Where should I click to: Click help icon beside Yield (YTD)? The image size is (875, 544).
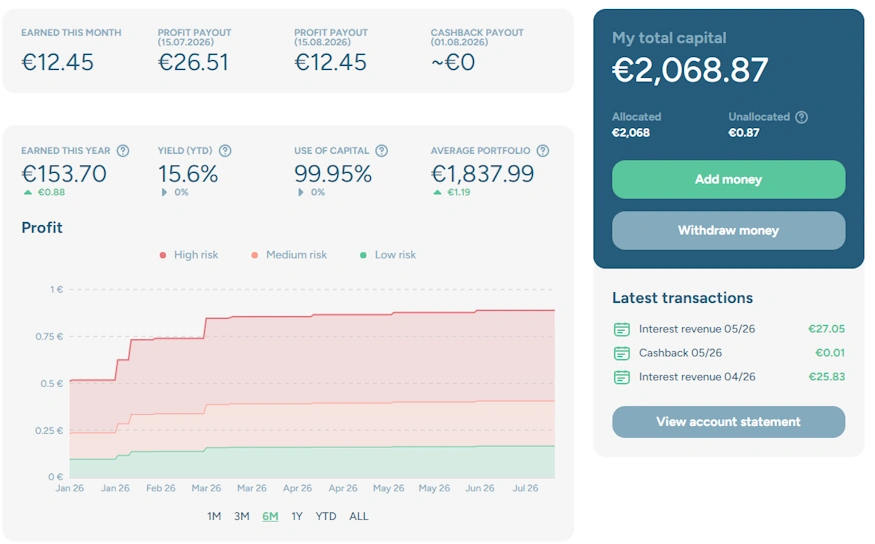pyautogui.click(x=225, y=151)
